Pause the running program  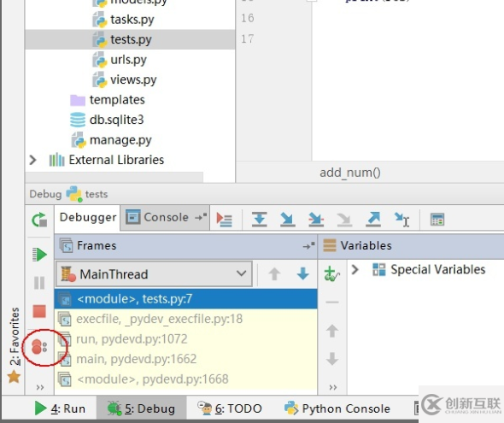tap(39, 283)
